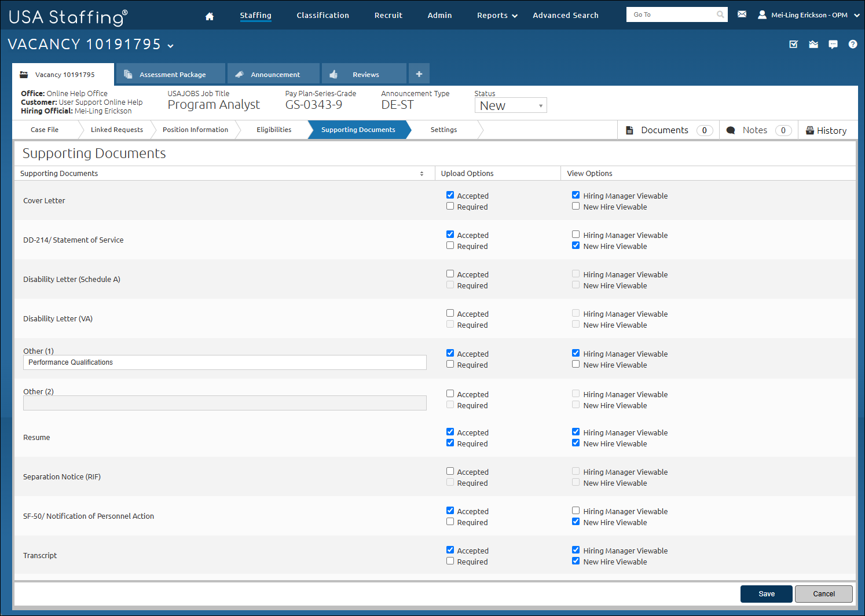Click the Notes speech bubble icon

tap(731, 130)
